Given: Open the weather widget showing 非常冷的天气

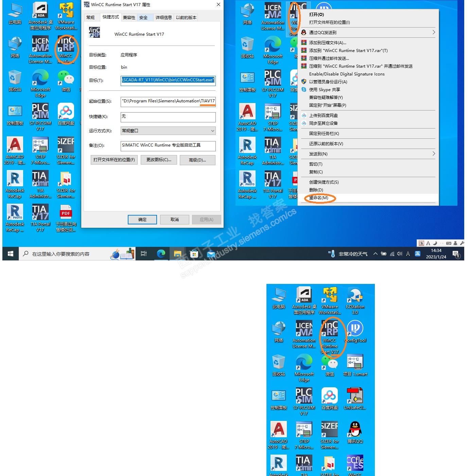Looking at the screenshot, I should point(348,254).
